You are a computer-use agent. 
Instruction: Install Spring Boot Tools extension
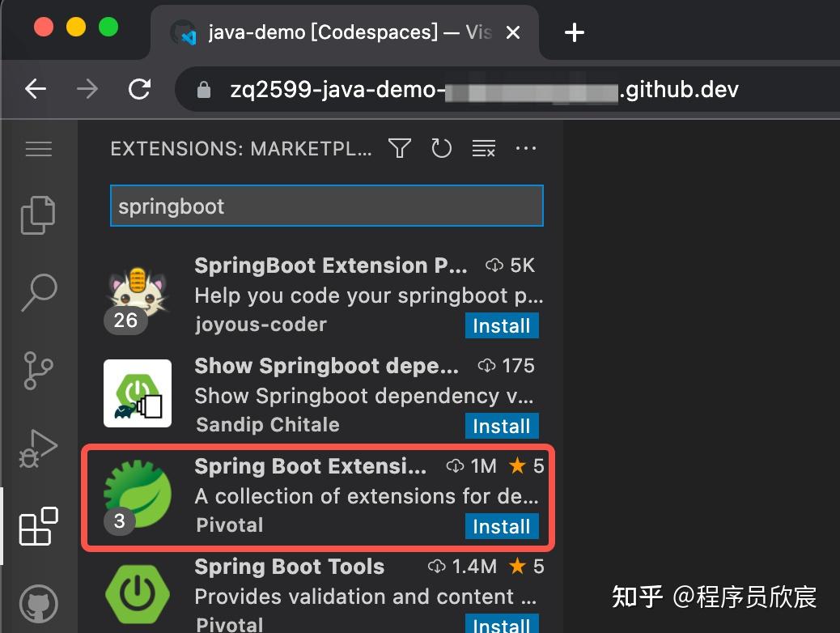click(x=502, y=624)
